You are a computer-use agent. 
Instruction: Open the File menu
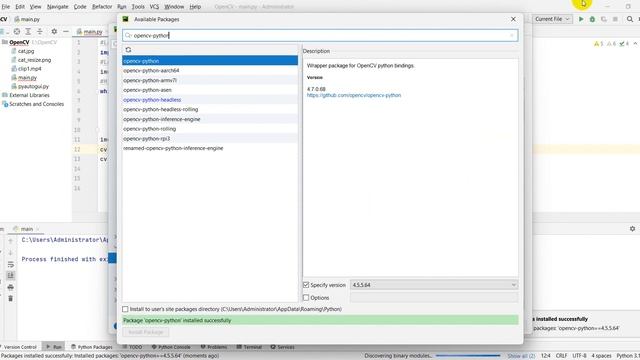pos(6,7)
